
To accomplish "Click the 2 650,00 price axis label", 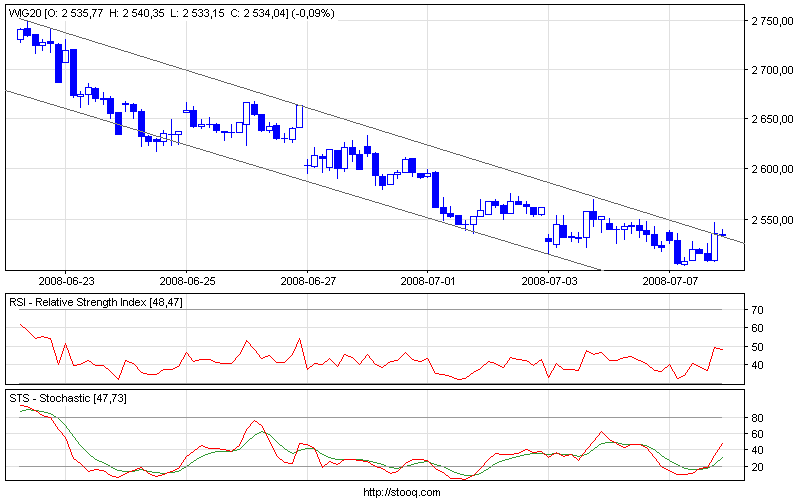I will click(772, 119).
